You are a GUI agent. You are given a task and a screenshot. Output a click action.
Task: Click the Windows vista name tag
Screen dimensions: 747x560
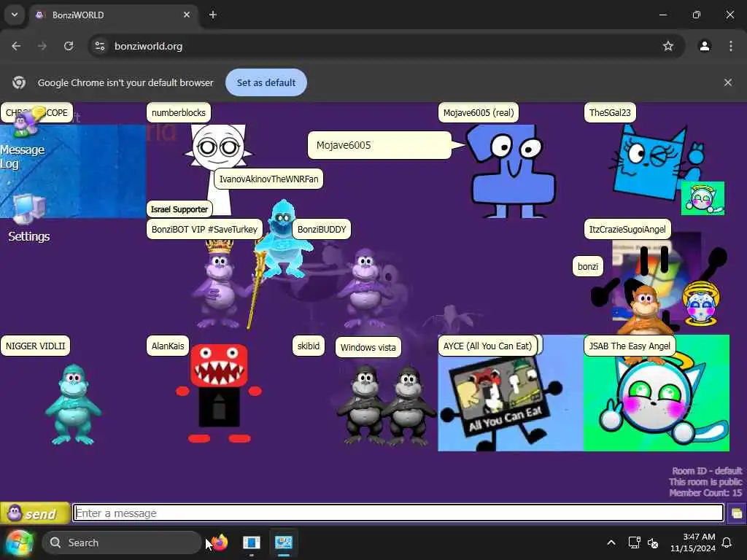click(x=368, y=347)
